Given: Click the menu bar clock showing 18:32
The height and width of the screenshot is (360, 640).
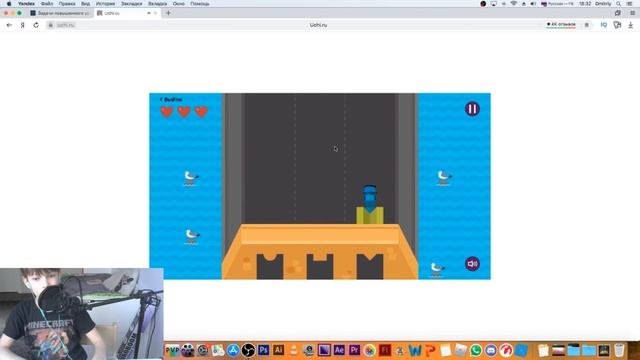Looking at the screenshot, I should 585,4.
